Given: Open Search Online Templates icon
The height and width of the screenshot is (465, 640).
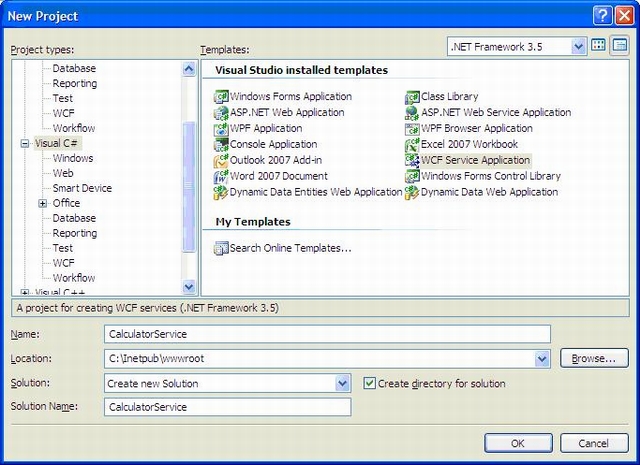Looking at the screenshot, I should point(221,248).
